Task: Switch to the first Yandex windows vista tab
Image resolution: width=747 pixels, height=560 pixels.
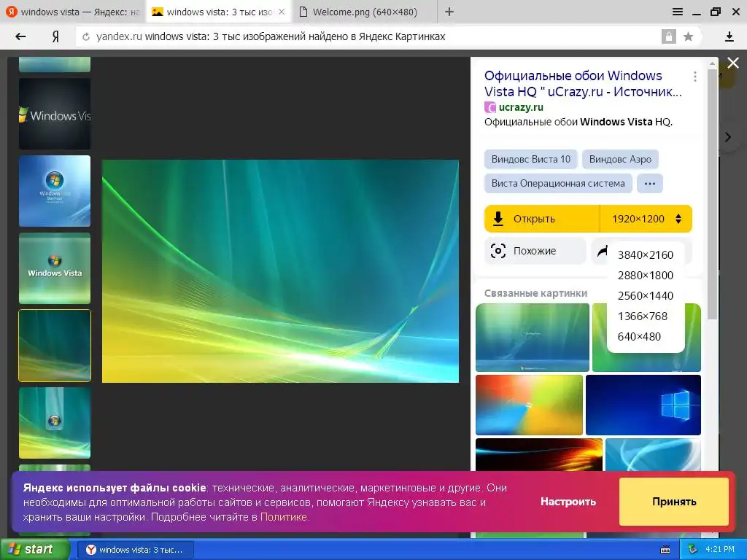Action: tap(73, 12)
